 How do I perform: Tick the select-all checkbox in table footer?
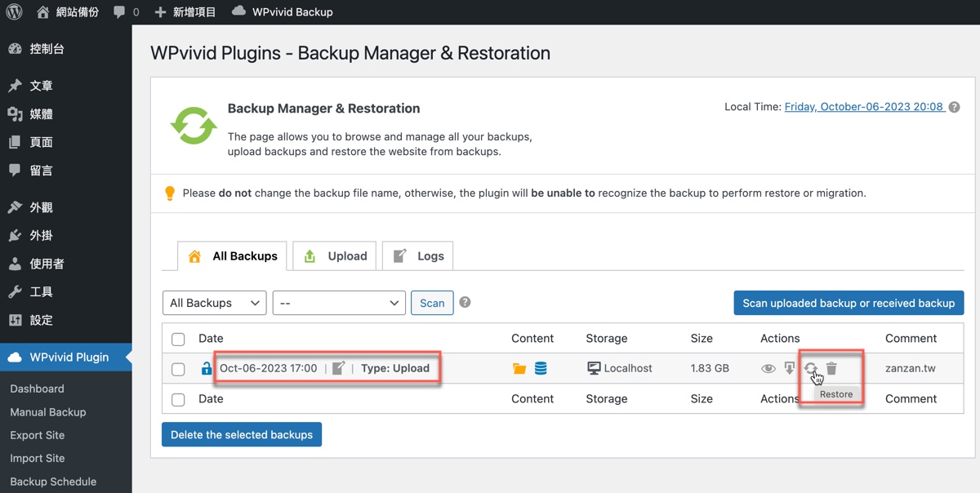(178, 399)
